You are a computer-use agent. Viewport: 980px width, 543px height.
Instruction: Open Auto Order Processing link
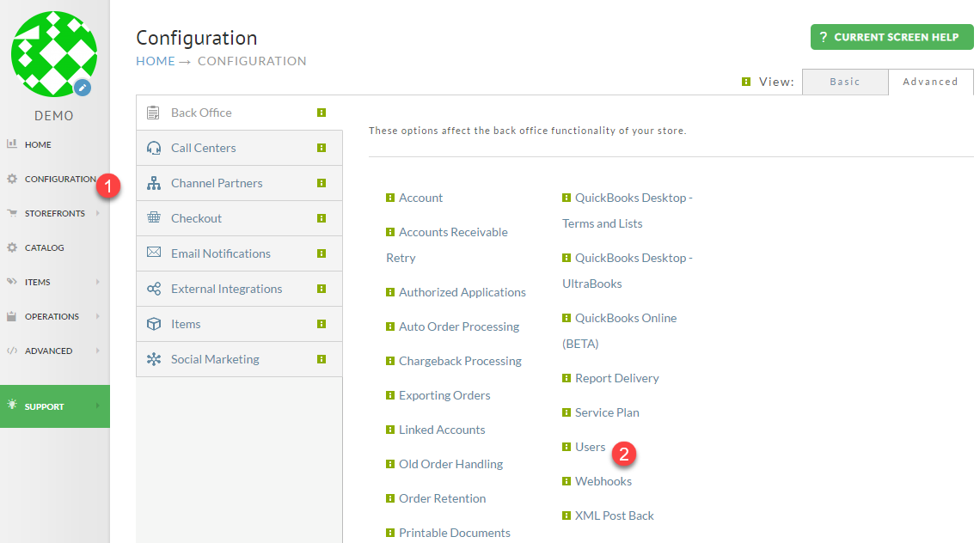click(459, 326)
